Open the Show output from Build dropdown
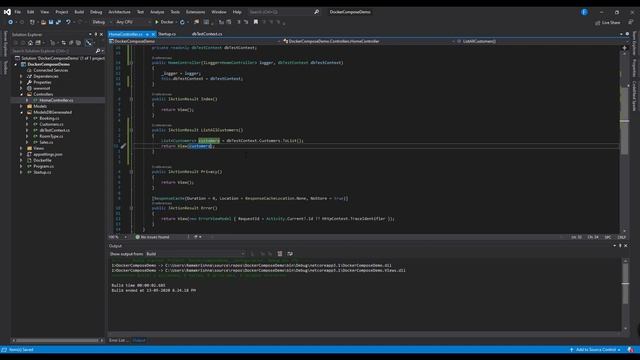 tap(195, 254)
